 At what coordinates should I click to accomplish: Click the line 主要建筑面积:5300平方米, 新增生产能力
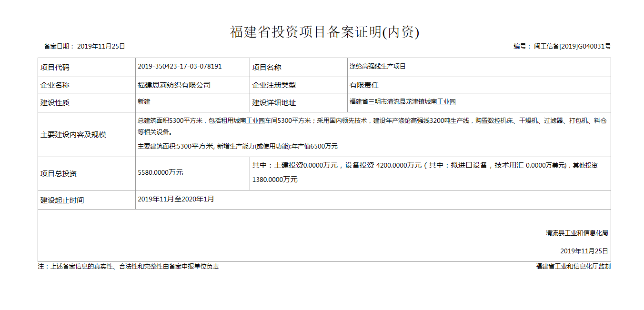coord(238,147)
